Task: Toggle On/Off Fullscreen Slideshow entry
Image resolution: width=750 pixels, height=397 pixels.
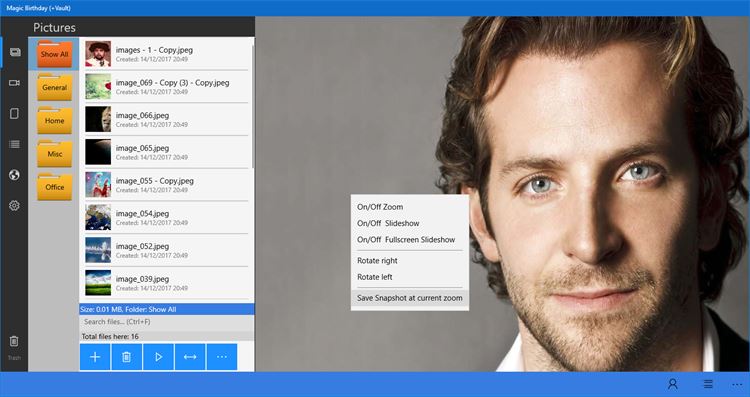Action: click(406, 240)
